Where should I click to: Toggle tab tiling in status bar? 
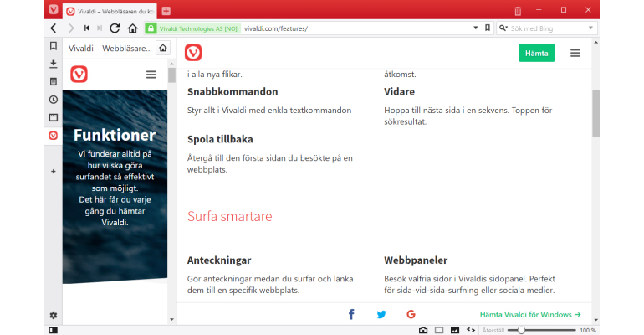pyautogui.click(x=439, y=330)
